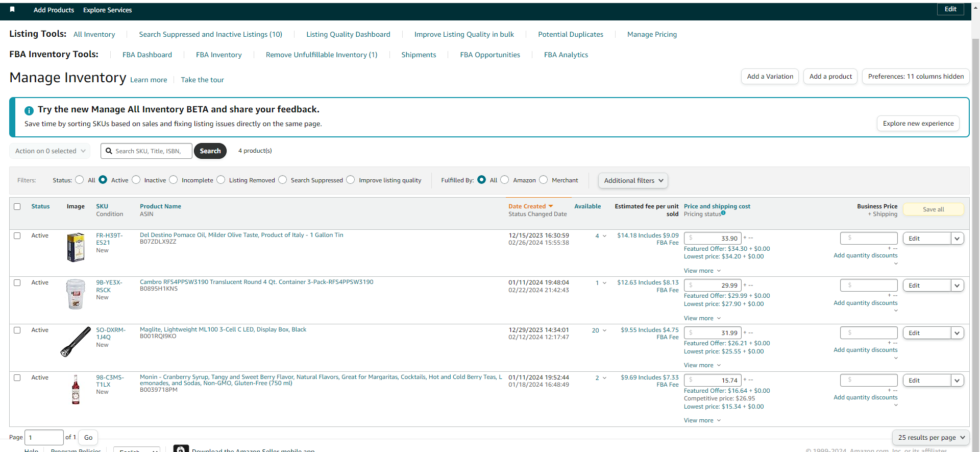Click the Add a Variation button
The height and width of the screenshot is (452, 980).
(770, 77)
